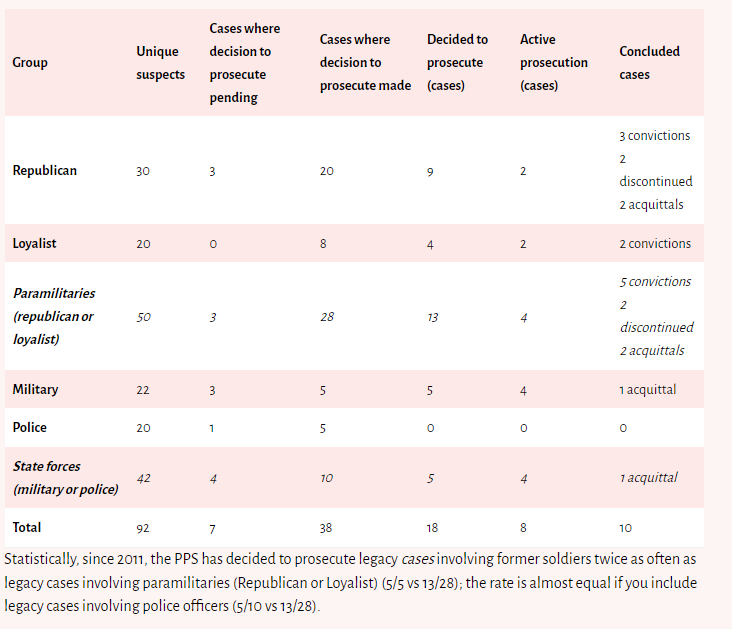Click the 'Decided to prosecute (cases)' header
Screen dimensions: 732x629
tap(457, 63)
